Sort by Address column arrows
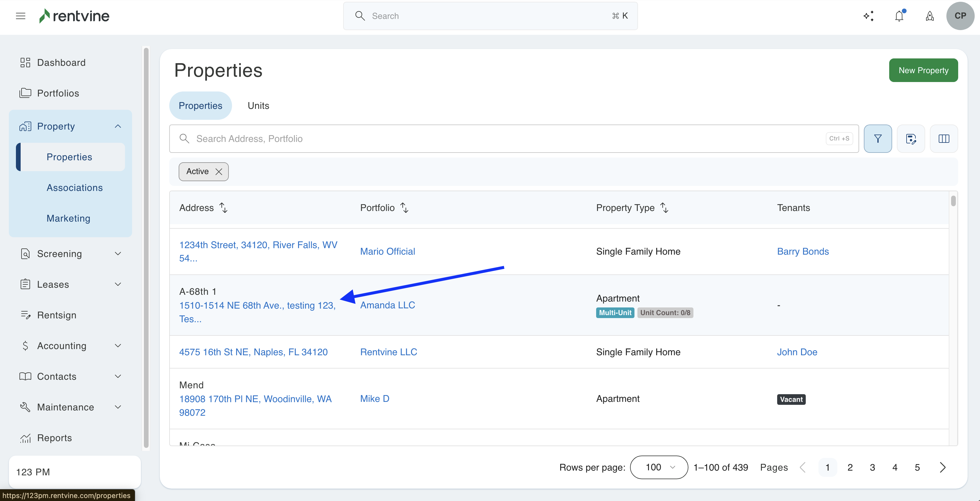Viewport: 980px width, 501px height. point(224,208)
